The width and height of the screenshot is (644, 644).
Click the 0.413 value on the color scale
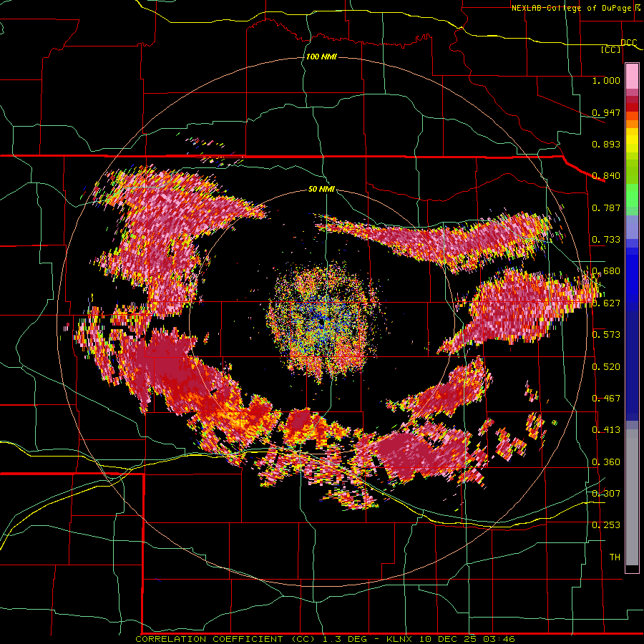tap(606, 430)
